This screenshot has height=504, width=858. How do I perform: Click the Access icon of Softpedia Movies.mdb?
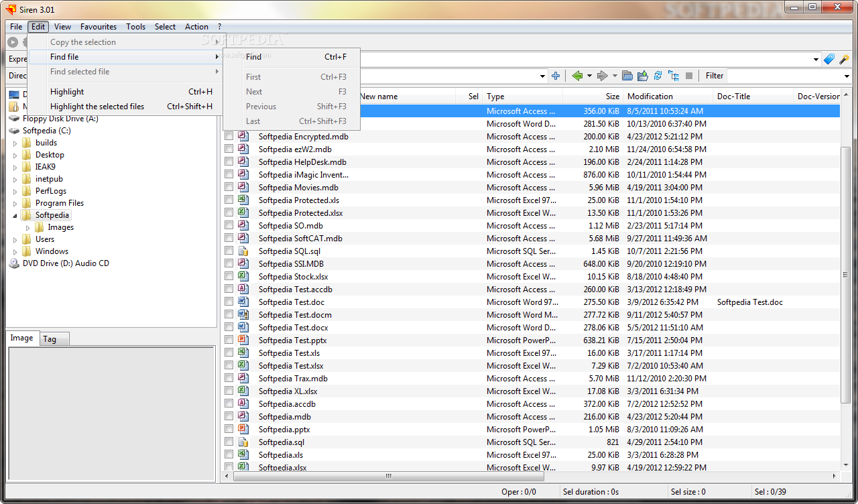[x=243, y=188]
